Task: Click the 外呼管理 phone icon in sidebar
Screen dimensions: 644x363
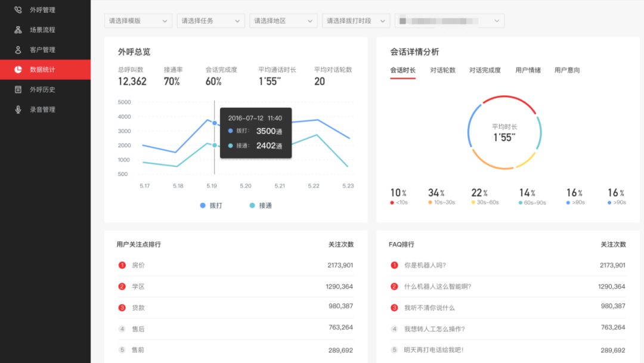Action: [18, 10]
